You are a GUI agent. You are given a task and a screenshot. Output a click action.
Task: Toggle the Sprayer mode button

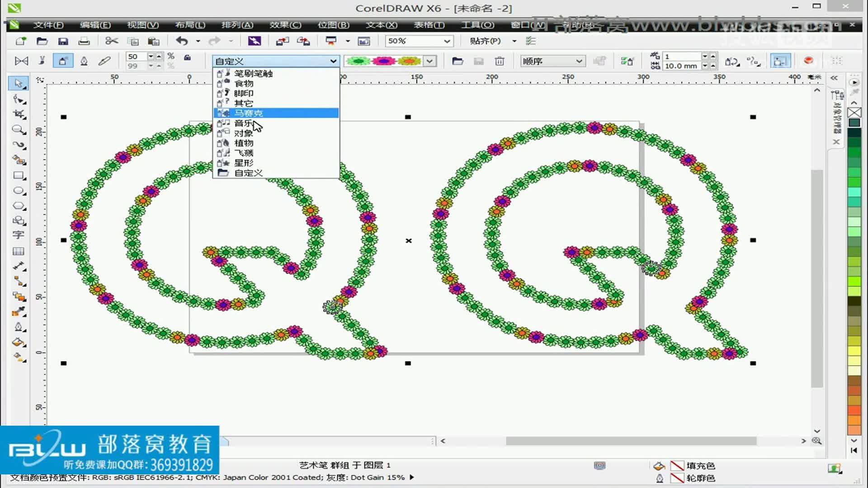(63, 61)
